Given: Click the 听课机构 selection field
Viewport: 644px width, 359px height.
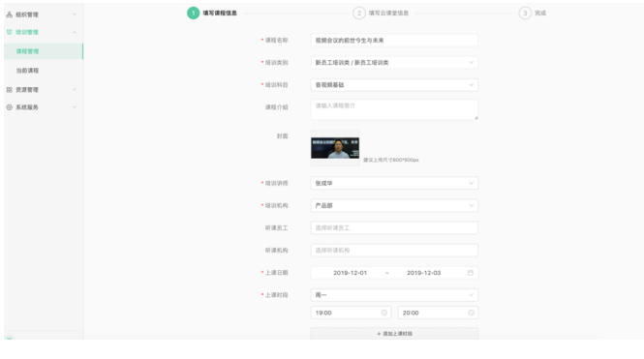Looking at the screenshot, I should click(x=394, y=251).
